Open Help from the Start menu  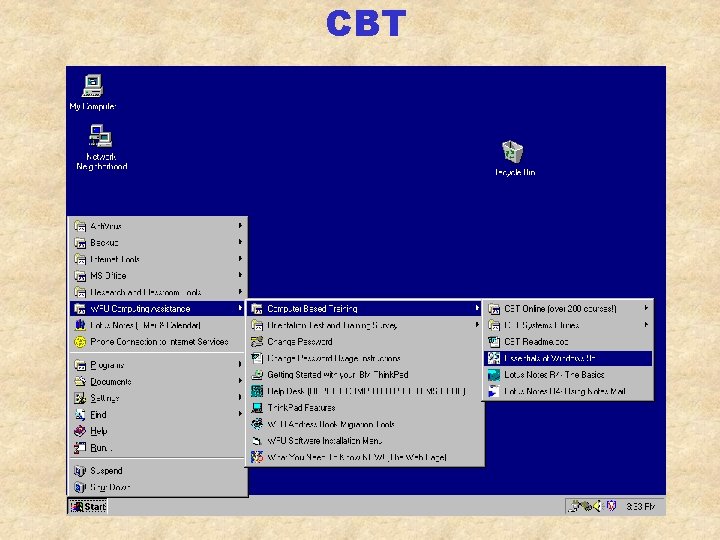pyautogui.click(x=158, y=431)
